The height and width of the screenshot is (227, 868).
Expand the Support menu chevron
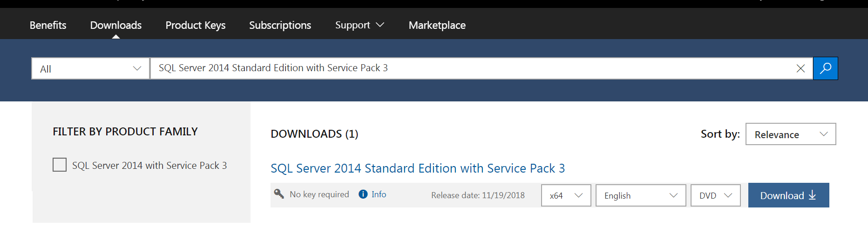[x=380, y=25]
